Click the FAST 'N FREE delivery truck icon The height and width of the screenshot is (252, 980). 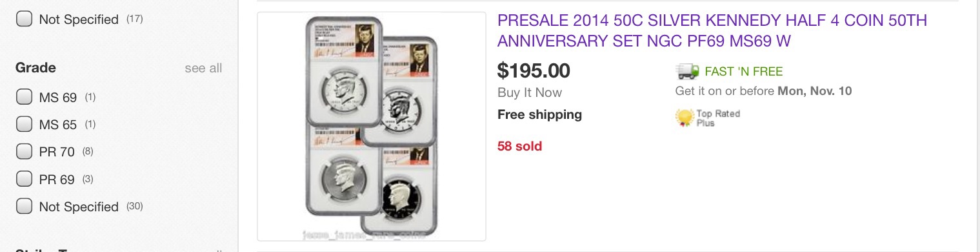click(687, 71)
